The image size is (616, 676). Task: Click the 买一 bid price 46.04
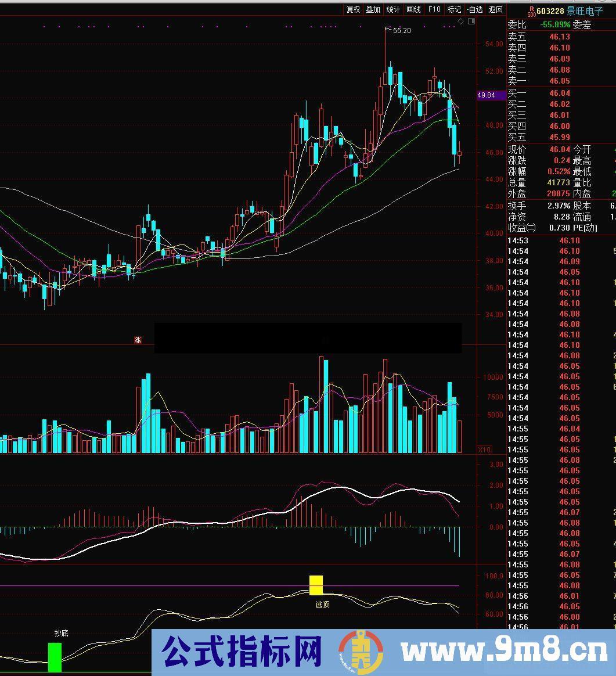(560, 93)
